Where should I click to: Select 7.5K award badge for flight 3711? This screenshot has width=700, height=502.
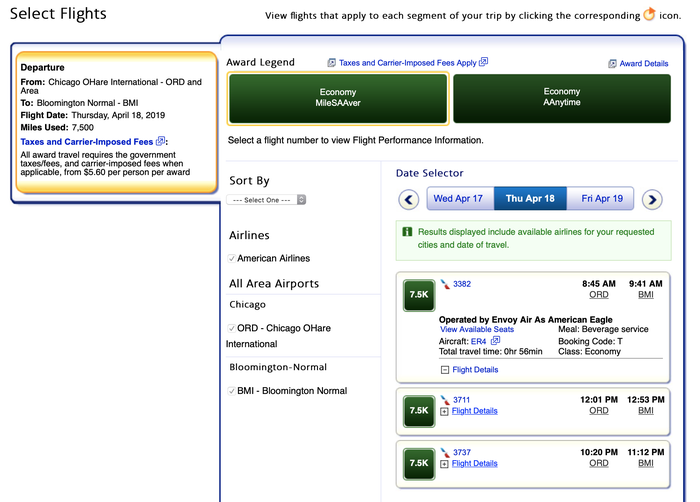coord(419,411)
